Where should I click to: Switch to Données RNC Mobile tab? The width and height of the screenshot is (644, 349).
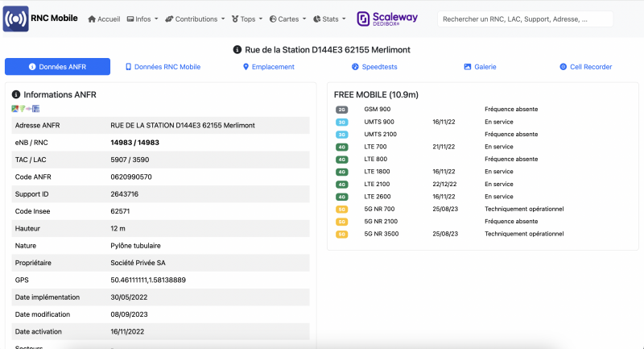tap(163, 67)
